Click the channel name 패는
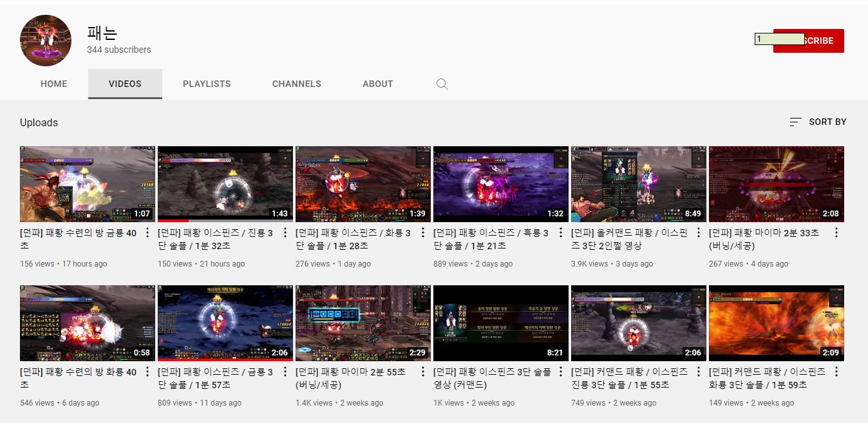The image size is (868, 423). [102, 33]
